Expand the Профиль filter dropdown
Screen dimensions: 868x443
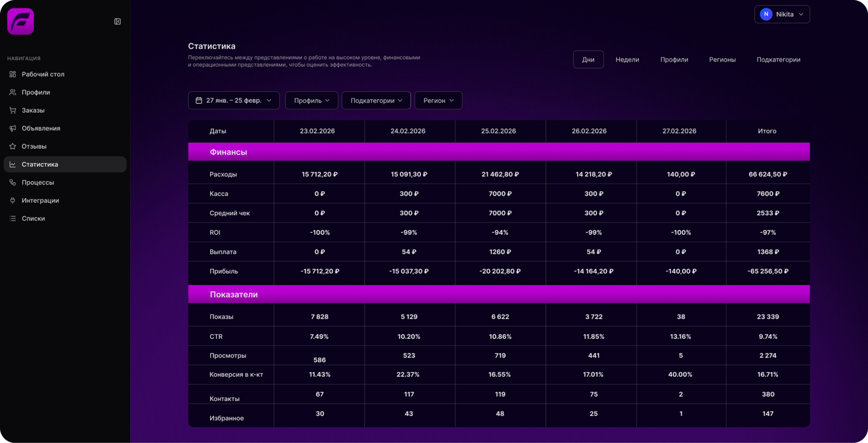[312, 101]
